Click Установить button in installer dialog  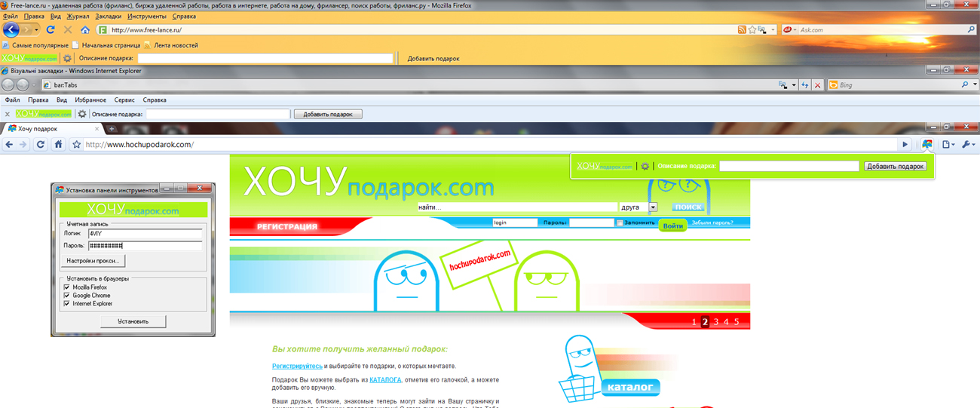click(x=133, y=321)
